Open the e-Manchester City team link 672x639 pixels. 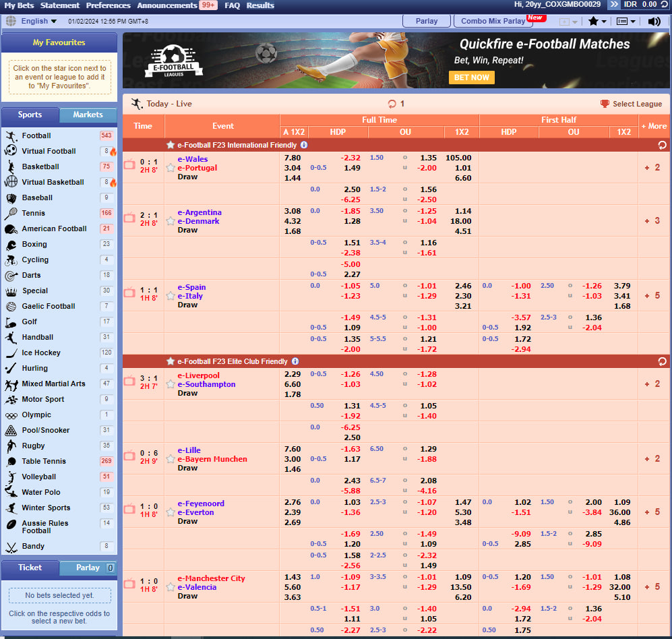click(211, 578)
